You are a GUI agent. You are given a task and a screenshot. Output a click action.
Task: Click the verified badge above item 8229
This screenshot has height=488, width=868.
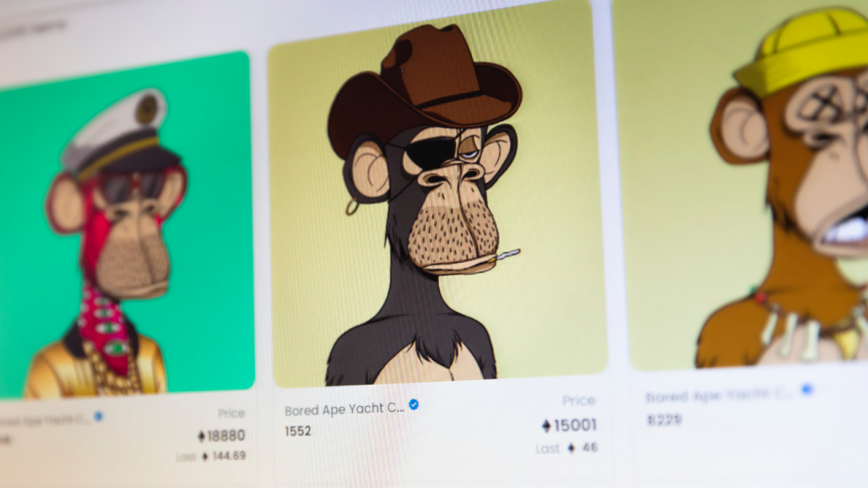click(806, 390)
